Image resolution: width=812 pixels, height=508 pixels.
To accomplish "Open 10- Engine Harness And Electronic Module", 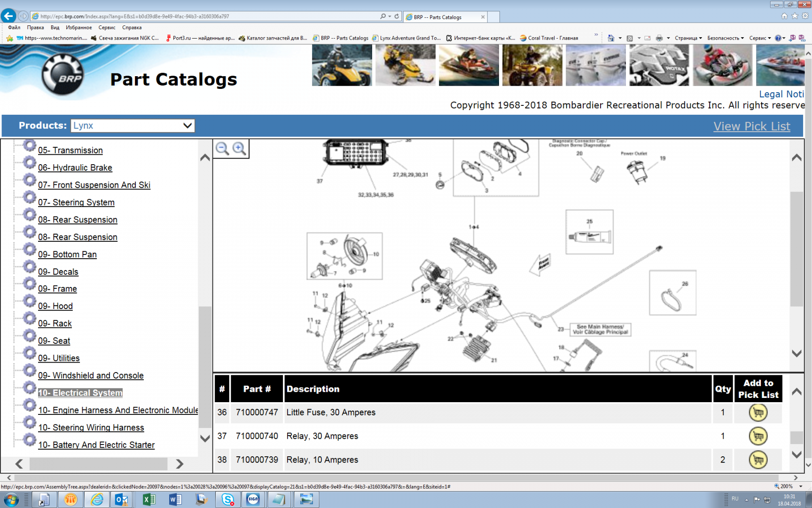I will click(118, 410).
